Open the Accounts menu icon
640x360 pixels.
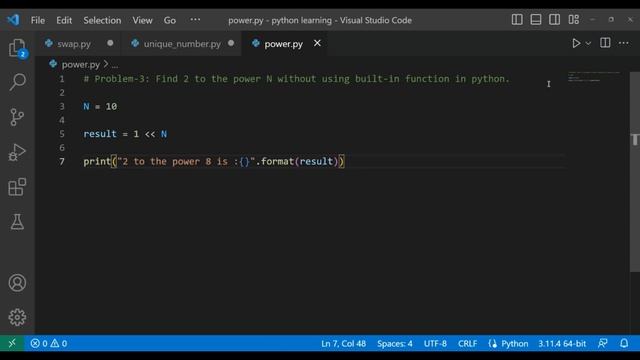pos(17,283)
